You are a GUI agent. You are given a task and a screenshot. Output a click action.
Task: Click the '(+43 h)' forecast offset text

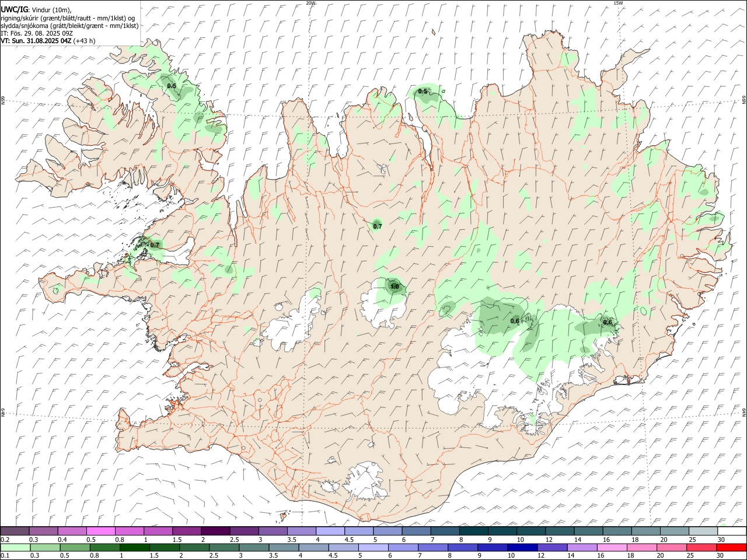(85, 41)
